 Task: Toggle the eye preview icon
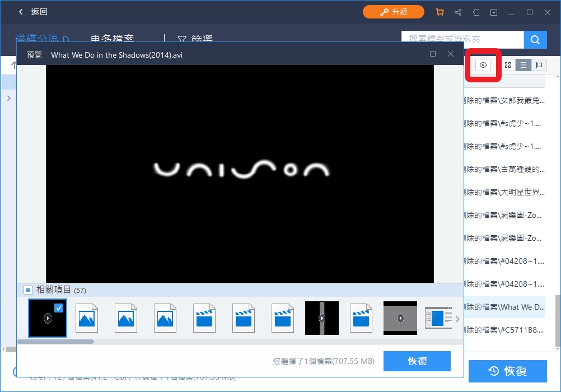tap(483, 65)
